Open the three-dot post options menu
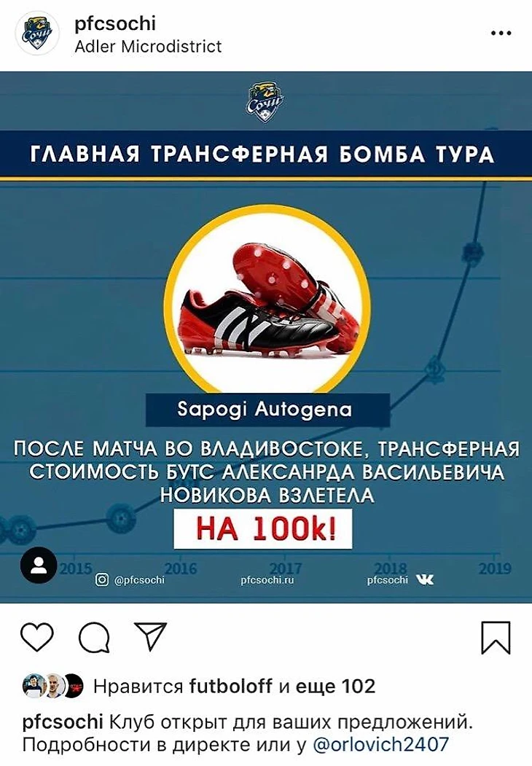The height and width of the screenshot is (766, 532). 501,34
